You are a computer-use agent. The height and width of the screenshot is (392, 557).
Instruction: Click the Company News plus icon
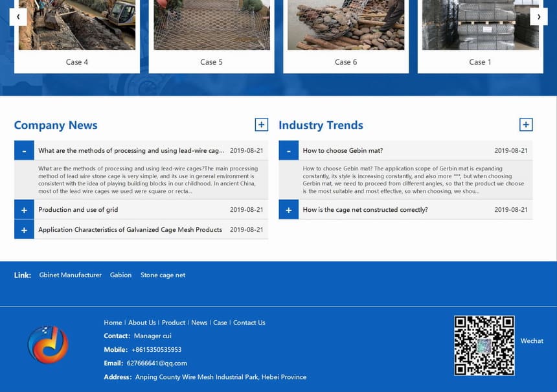[x=261, y=124]
